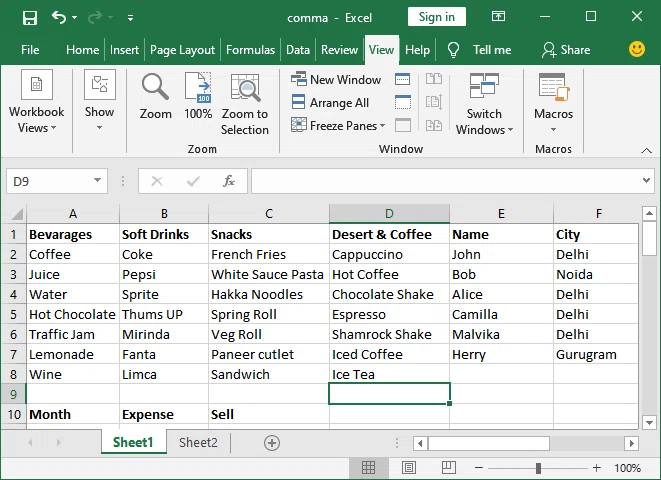Open the Help tab
Viewport: 661px width, 480px height.
pyautogui.click(x=417, y=50)
